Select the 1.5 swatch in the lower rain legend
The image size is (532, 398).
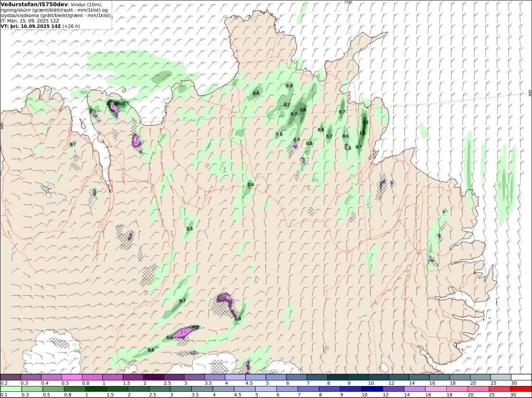pyautogui.click(x=117, y=389)
